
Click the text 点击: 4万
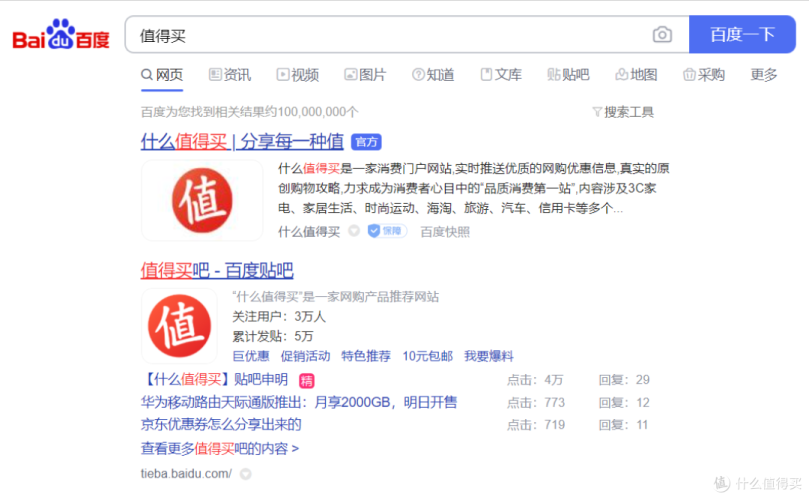coord(535,380)
